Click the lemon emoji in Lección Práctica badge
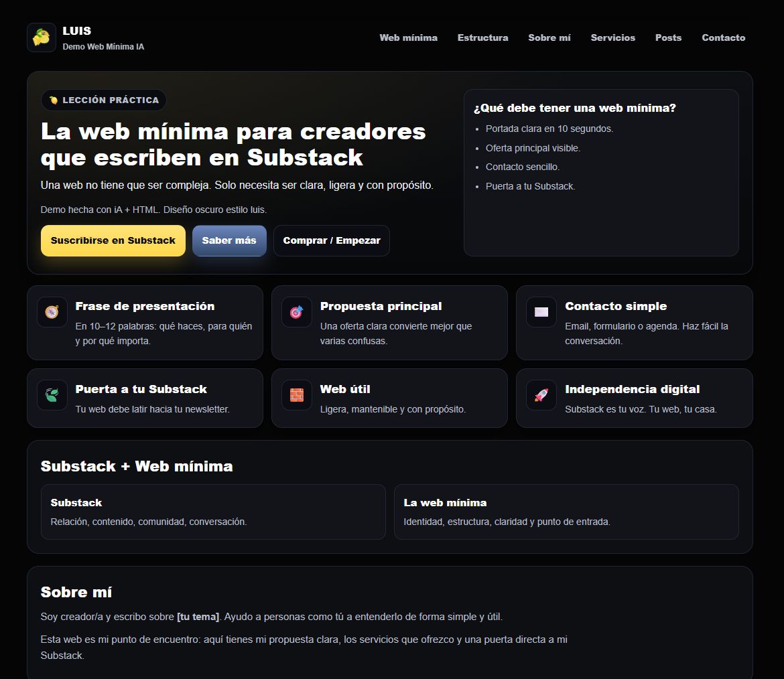The width and height of the screenshot is (784, 679). point(54,100)
